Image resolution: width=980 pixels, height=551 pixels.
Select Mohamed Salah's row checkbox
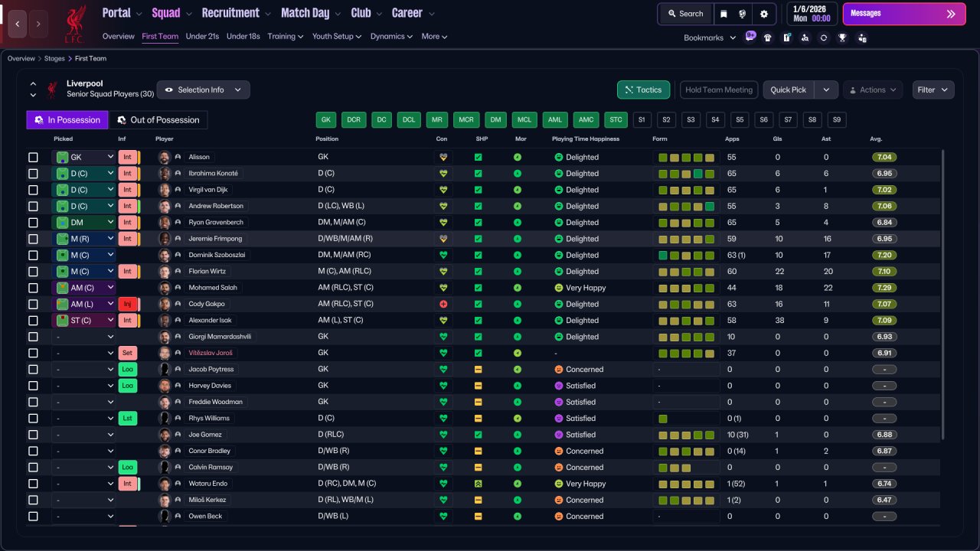tap(33, 288)
